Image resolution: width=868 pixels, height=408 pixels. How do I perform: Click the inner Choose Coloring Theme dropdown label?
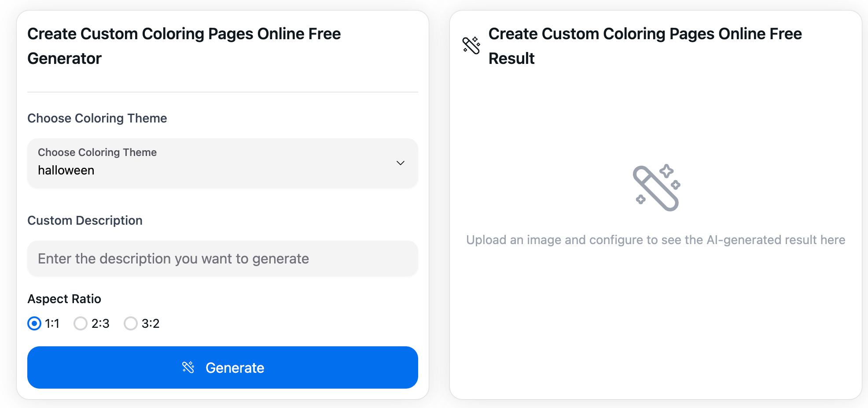click(97, 152)
